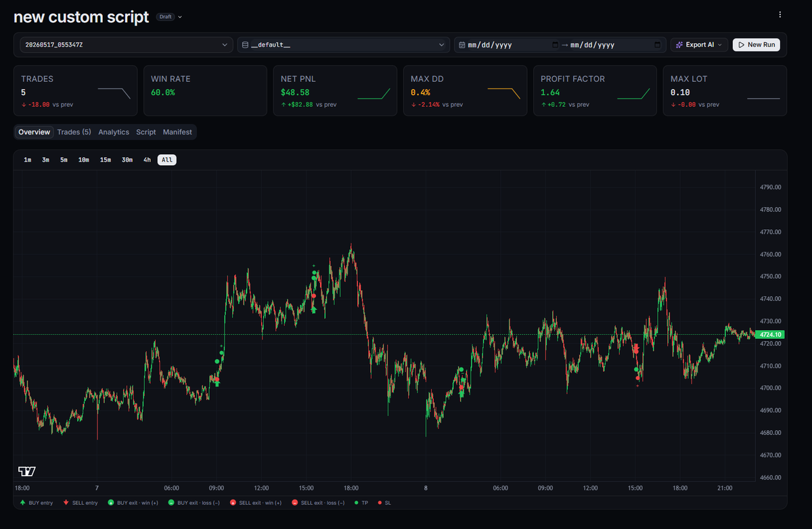Click the 8 date label on time axis
Image resolution: width=812 pixels, height=529 pixels.
tap(426, 488)
